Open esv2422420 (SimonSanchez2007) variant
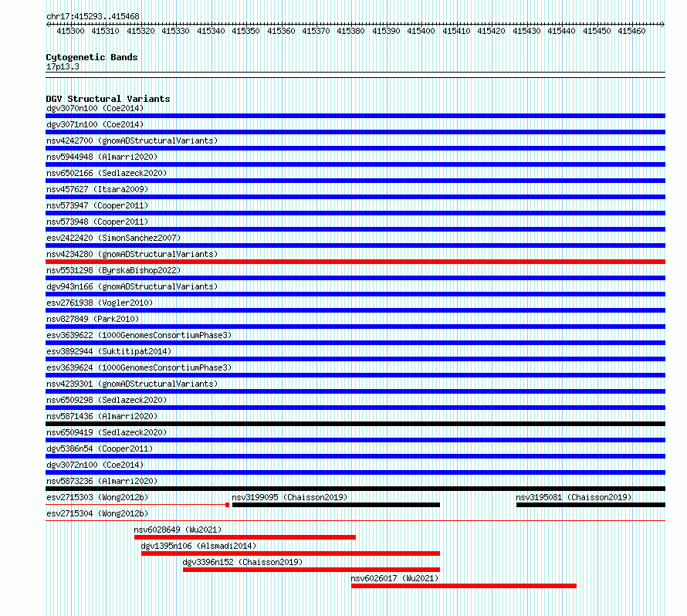Screen dimensions: 687x616 [x=113, y=238]
